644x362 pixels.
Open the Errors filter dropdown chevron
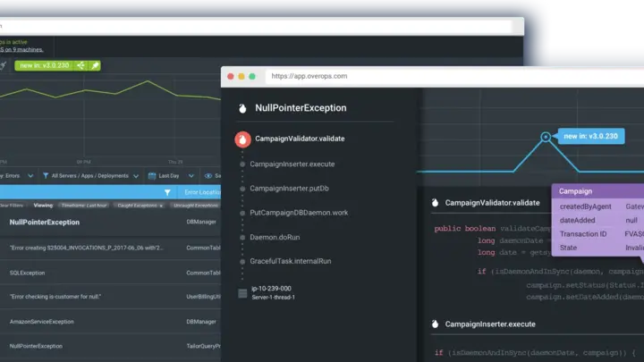(30, 176)
